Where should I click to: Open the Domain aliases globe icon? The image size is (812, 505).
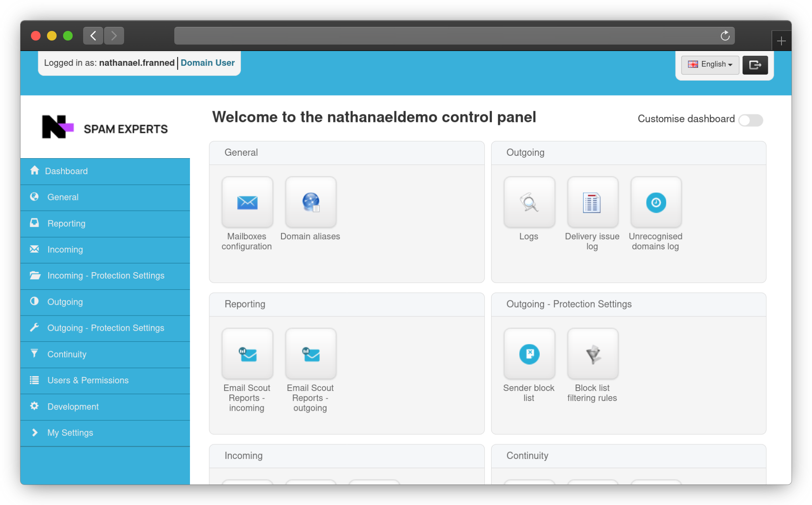tap(310, 202)
